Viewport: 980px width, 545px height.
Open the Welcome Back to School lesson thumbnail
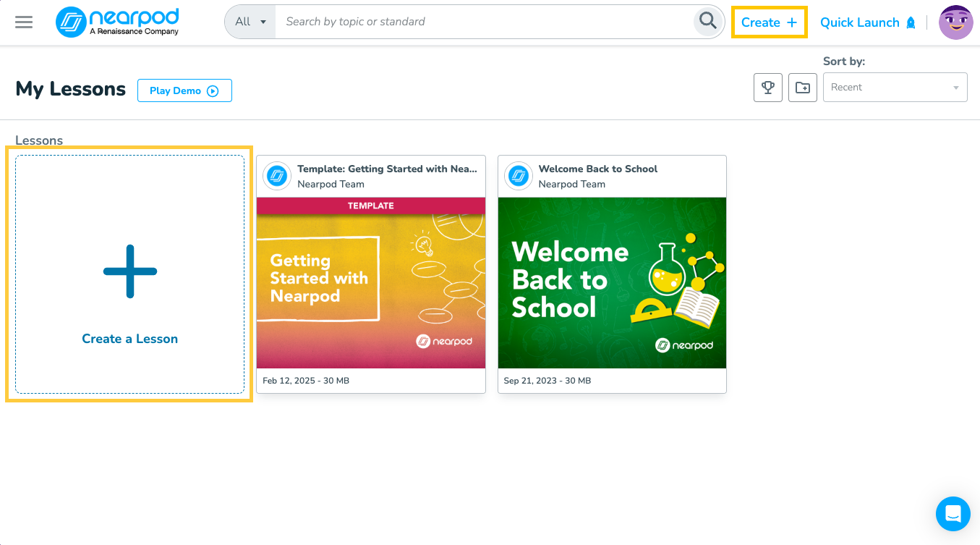[x=611, y=282]
